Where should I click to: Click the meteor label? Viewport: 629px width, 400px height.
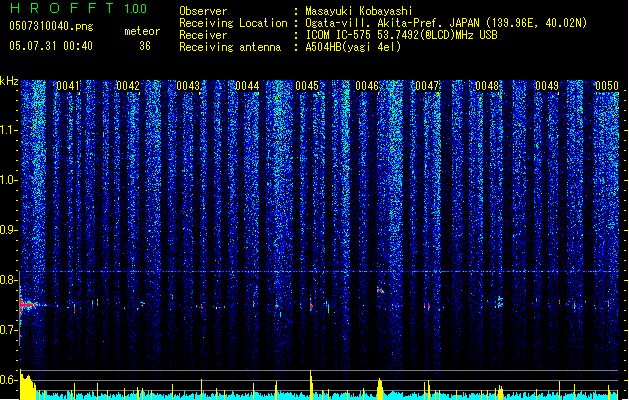click(x=142, y=31)
